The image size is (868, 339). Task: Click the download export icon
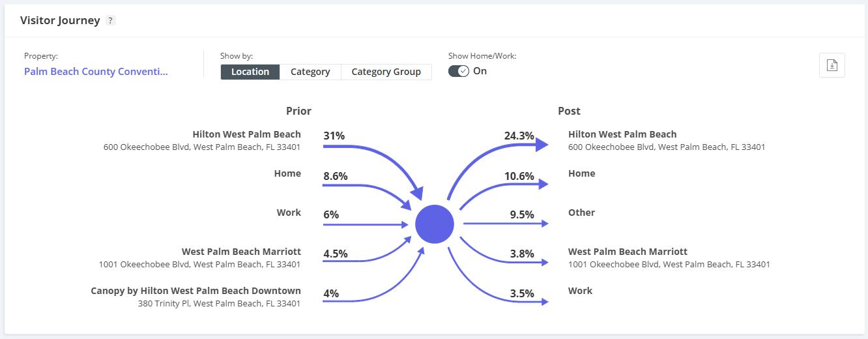[832, 65]
